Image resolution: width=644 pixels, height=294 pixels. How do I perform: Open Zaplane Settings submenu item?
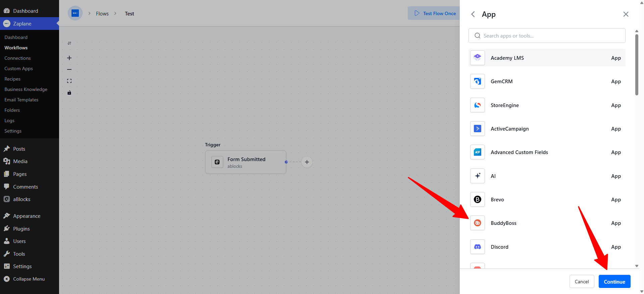coord(13,131)
